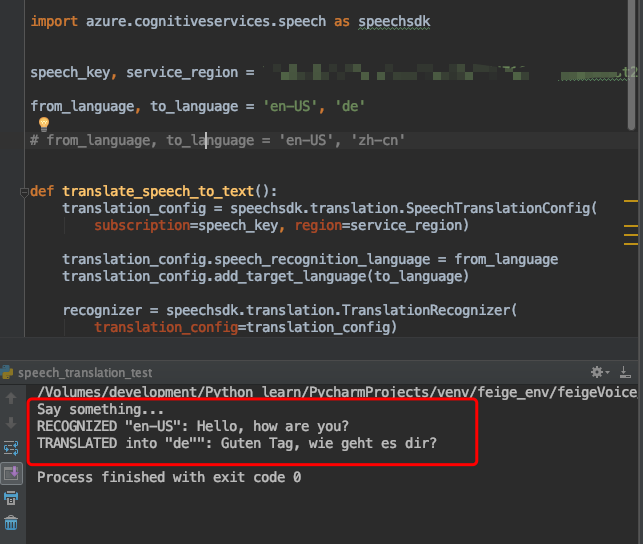Click the Python icon of the run tab
The image size is (643, 544).
point(7,372)
